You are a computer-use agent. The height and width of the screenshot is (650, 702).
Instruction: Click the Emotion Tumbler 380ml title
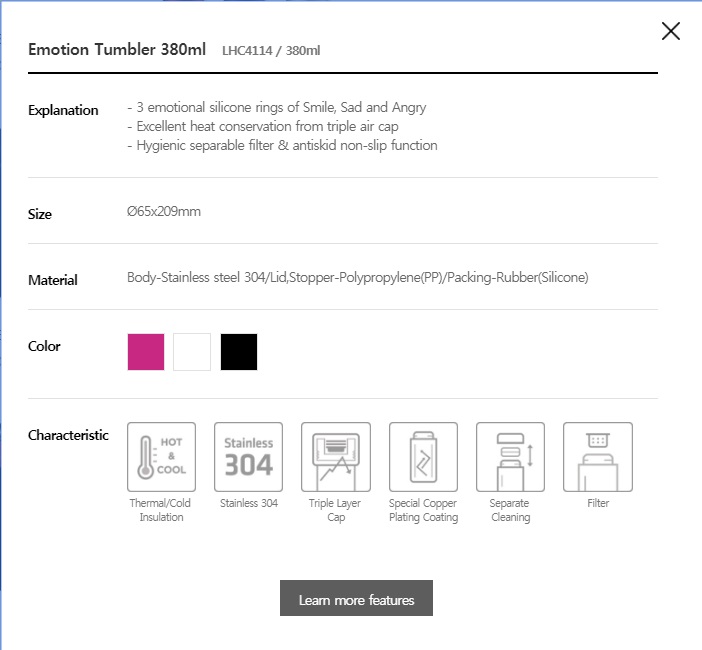[117, 49]
